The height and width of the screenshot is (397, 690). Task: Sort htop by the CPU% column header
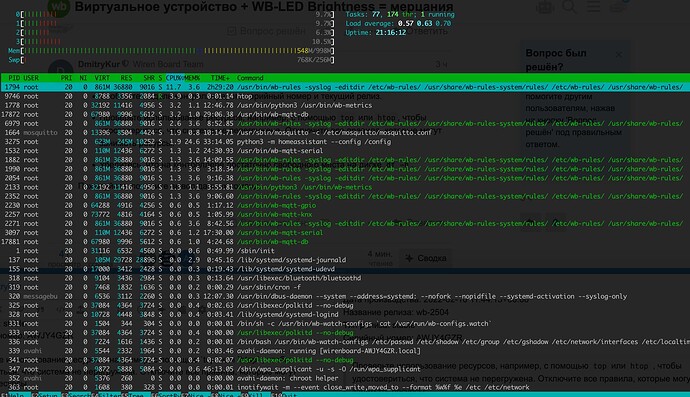pos(174,78)
